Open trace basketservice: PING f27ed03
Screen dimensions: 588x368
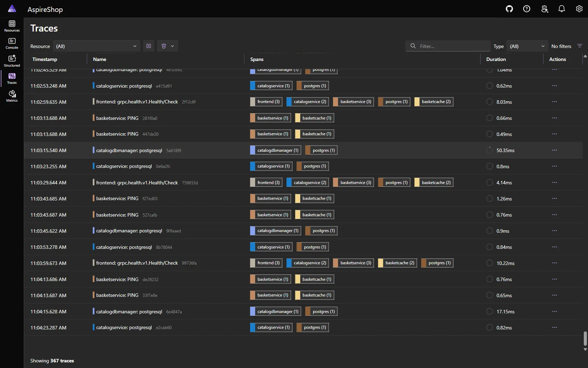click(x=117, y=198)
